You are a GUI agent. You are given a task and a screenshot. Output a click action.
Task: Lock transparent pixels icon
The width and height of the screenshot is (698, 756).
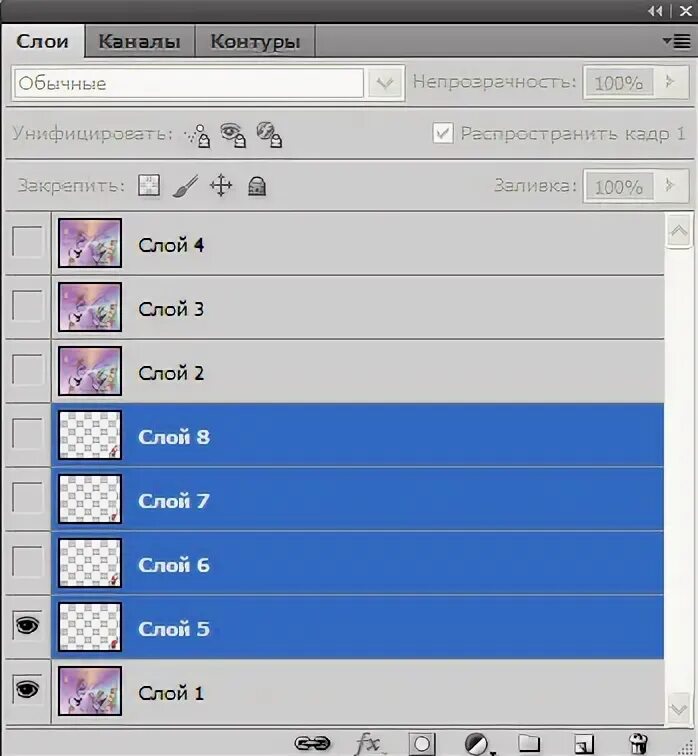pyautogui.click(x=149, y=185)
